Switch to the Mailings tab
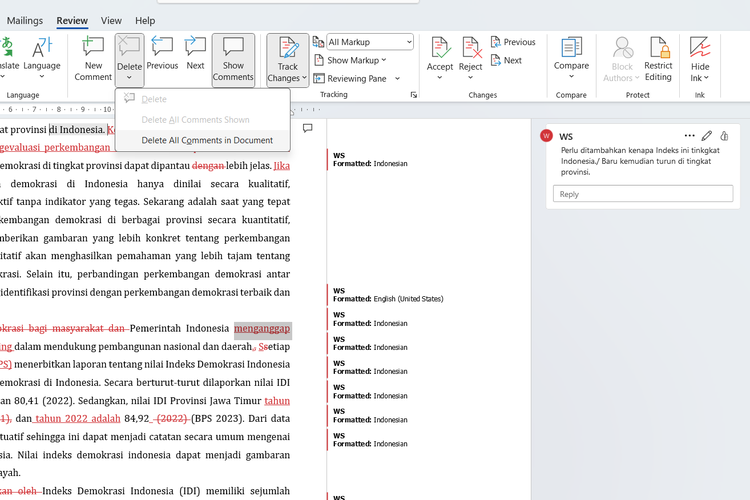 (x=25, y=21)
